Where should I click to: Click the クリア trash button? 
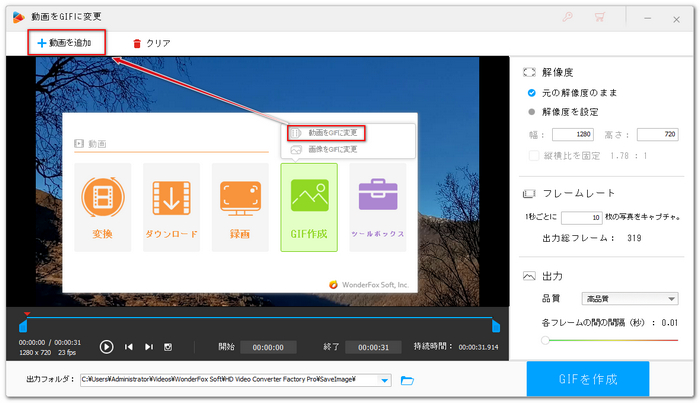pos(151,43)
